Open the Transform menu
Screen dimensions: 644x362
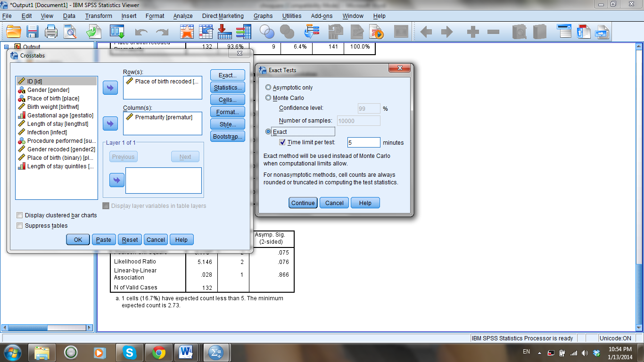[x=99, y=16]
